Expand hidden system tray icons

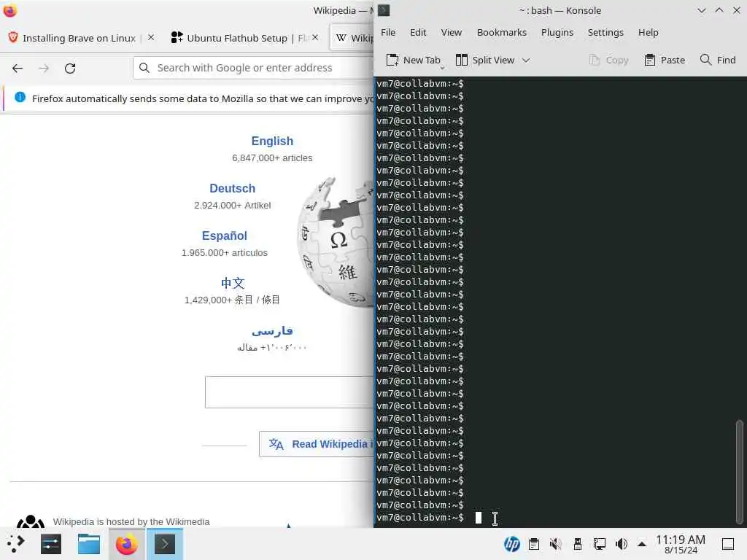pyautogui.click(x=642, y=544)
